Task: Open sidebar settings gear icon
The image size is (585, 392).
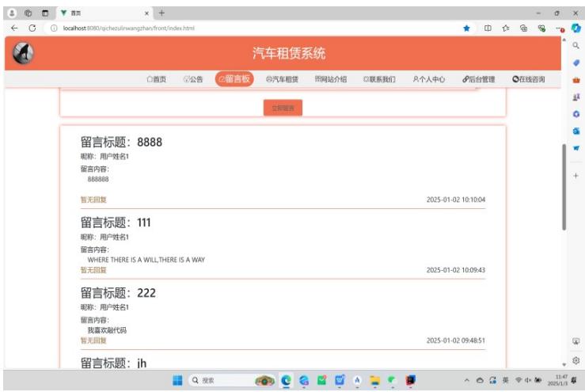Action: (576, 360)
